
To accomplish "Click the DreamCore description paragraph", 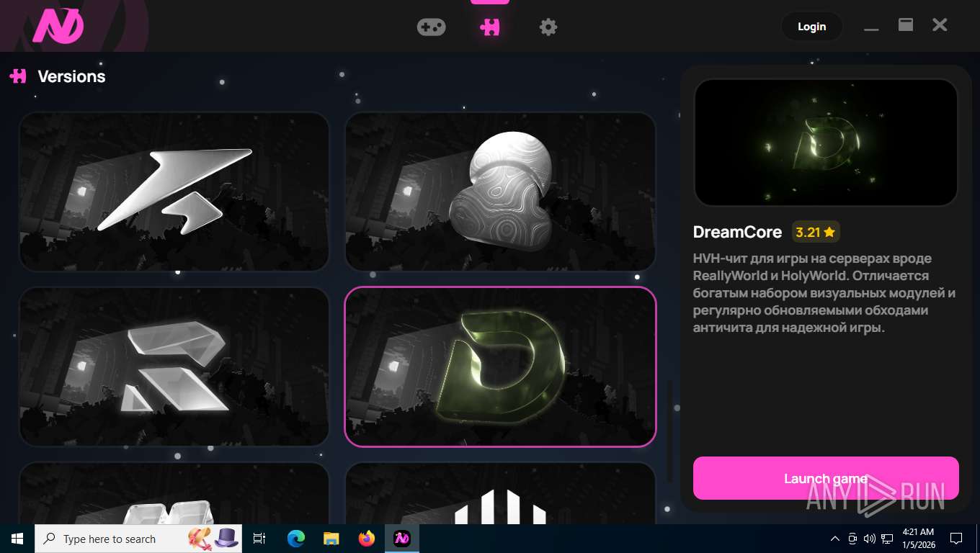I will point(824,293).
